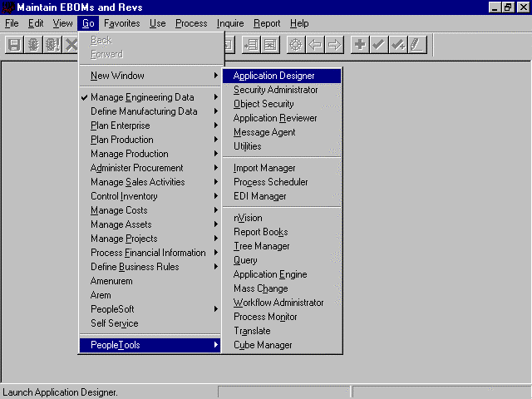Expand the Control Inventory submenu
Image resolution: width=532 pixels, height=399 pixels.
click(150, 196)
